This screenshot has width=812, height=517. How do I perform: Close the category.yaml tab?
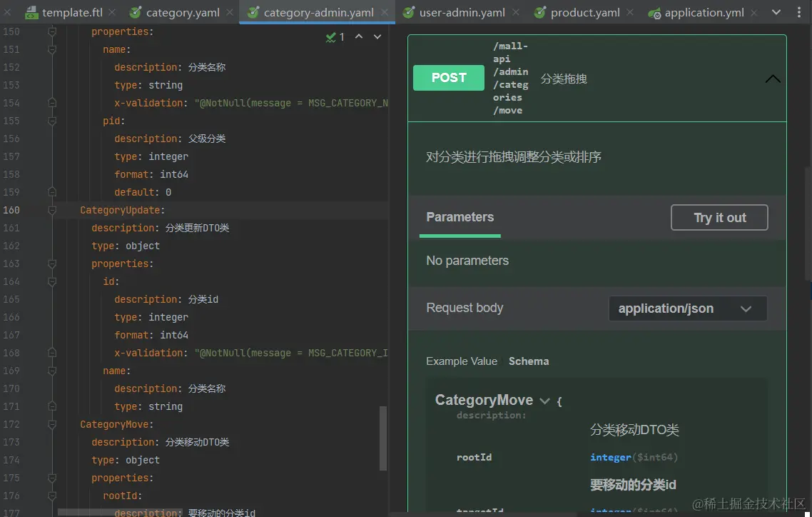click(230, 12)
